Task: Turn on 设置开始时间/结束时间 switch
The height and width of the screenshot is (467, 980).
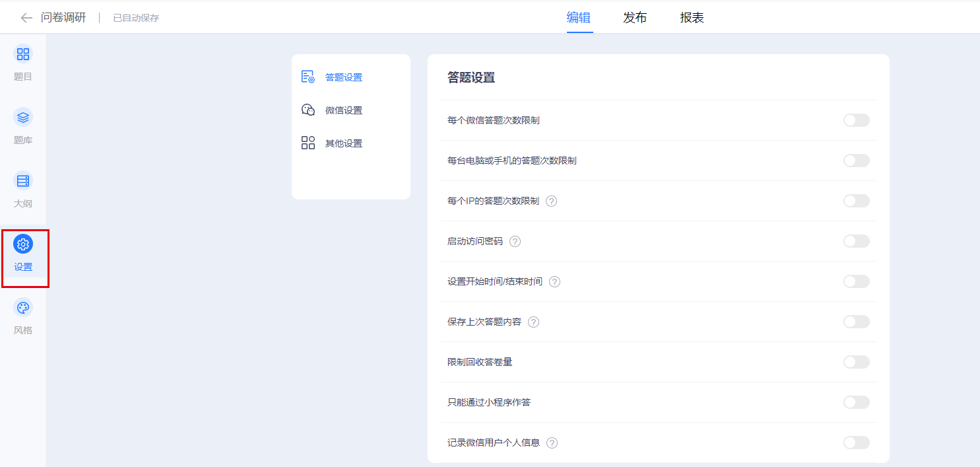Action: (x=857, y=281)
